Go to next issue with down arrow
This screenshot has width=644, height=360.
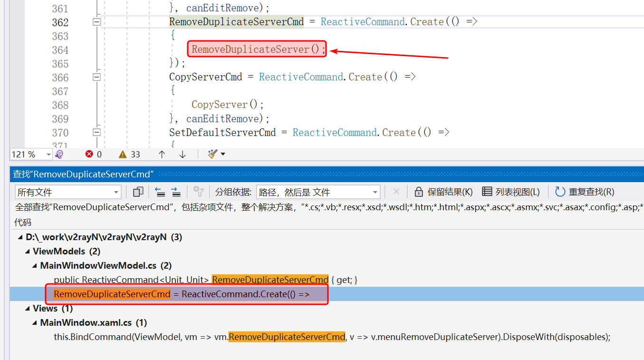183,154
